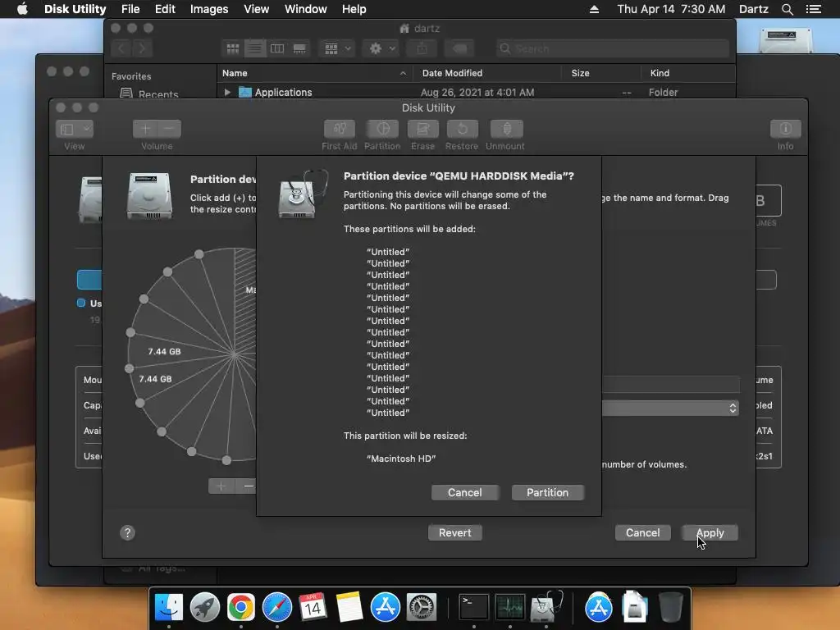
Task: Select the 7.44 GB pie slice upper one
Action: pyautogui.click(x=164, y=351)
